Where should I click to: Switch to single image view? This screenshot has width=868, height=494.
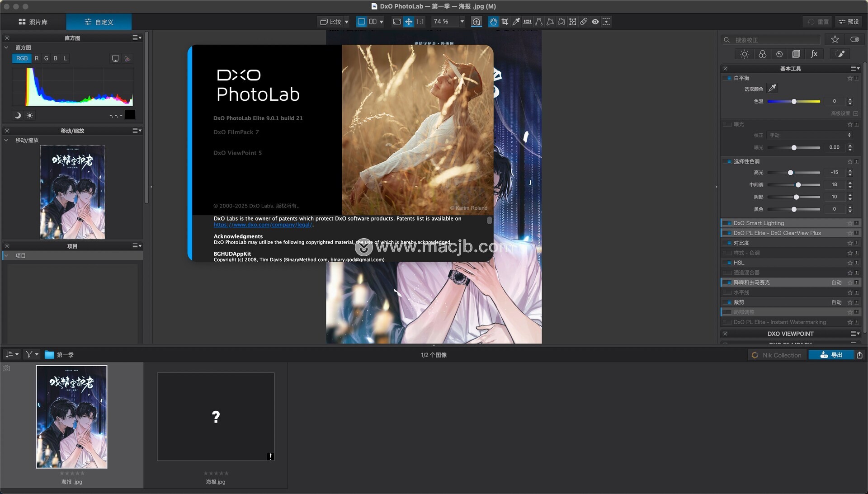coord(361,22)
